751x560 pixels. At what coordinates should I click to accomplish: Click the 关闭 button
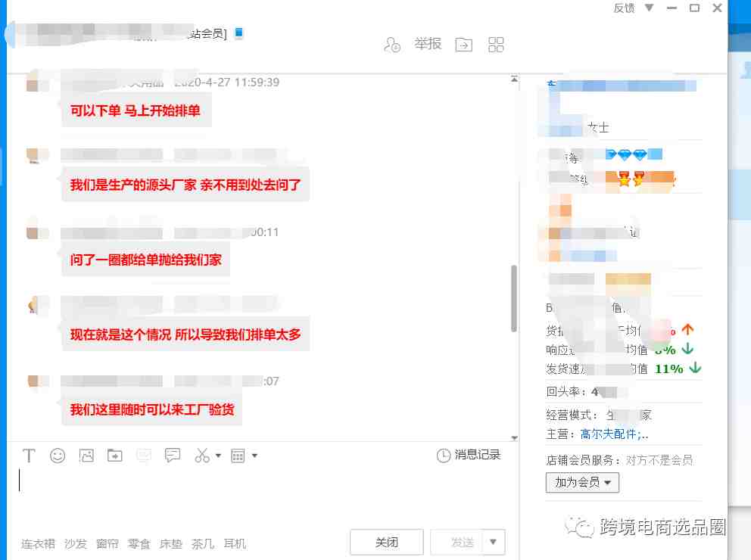tap(387, 542)
